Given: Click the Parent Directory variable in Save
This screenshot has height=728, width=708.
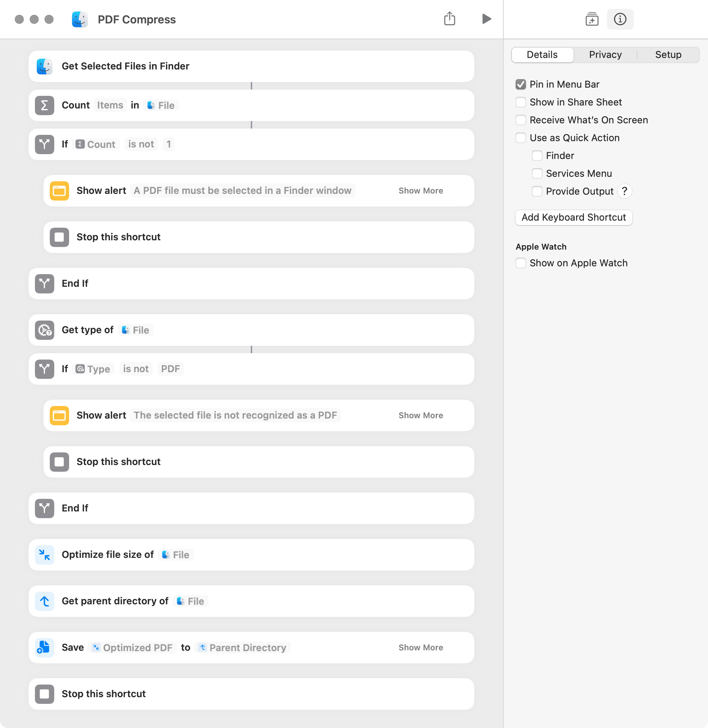Looking at the screenshot, I should (243, 648).
